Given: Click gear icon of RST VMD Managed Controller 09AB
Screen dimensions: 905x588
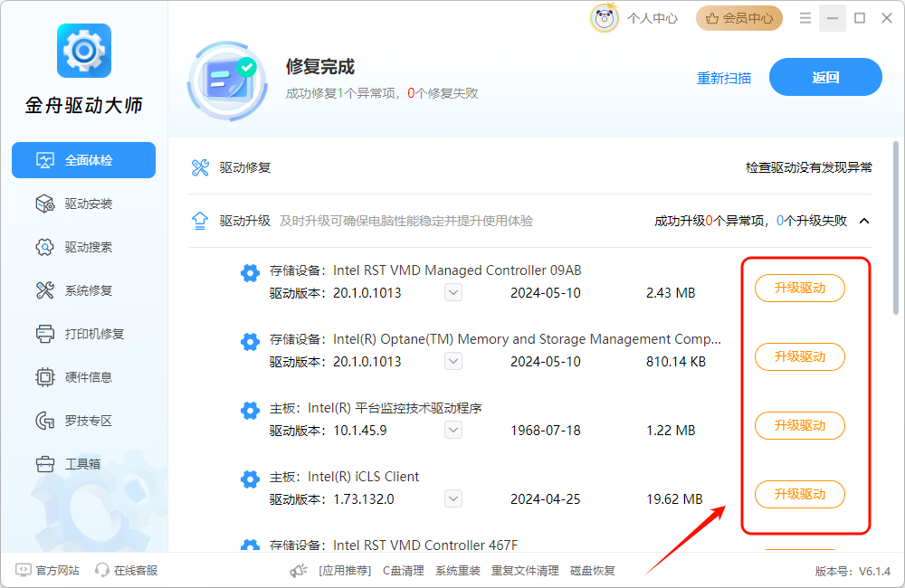Looking at the screenshot, I should pos(250,273).
